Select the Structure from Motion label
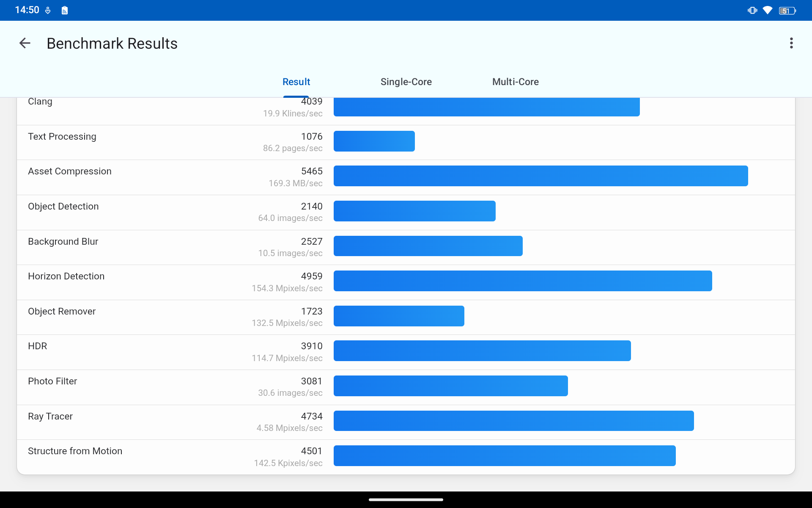This screenshot has width=812, height=508. coord(75,451)
